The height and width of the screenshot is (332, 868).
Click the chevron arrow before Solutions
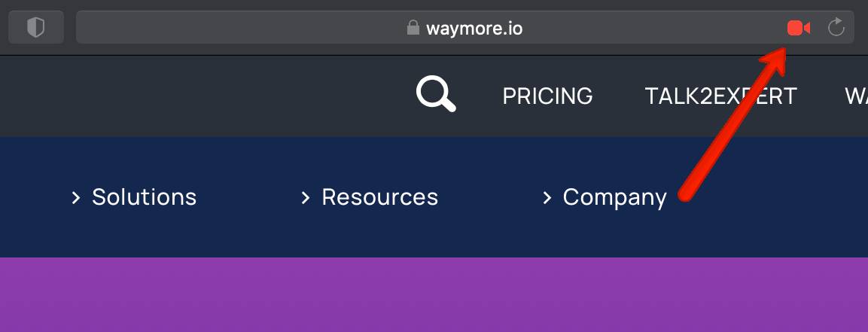(76, 197)
